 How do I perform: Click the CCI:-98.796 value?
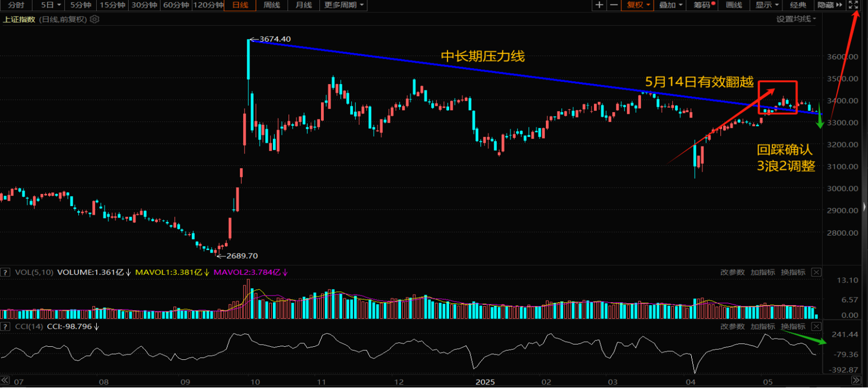coord(69,326)
